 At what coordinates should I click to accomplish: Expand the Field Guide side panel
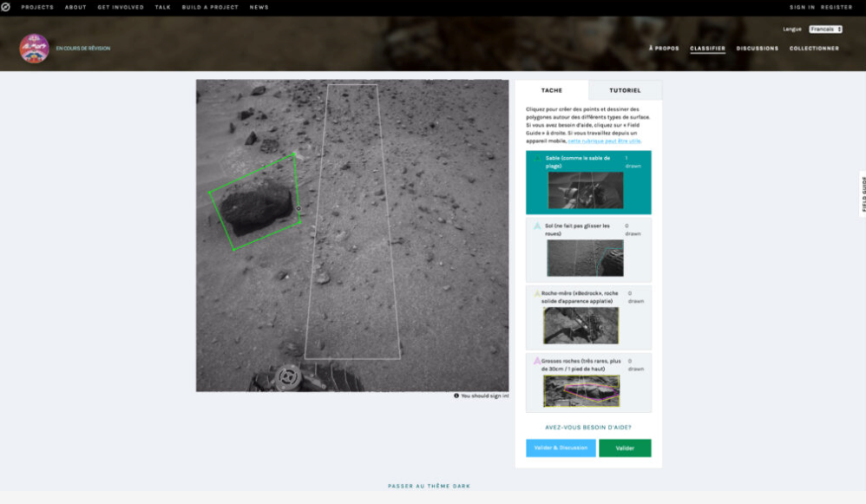point(863,194)
